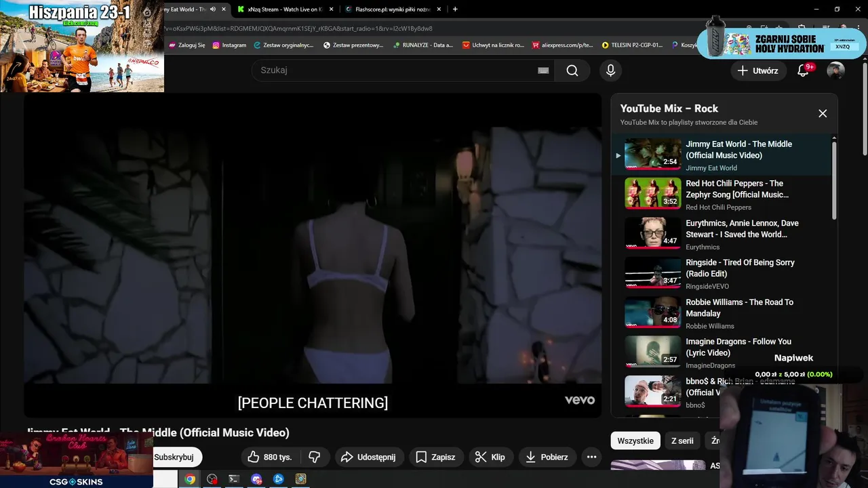This screenshot has width=868, height=488.
Task: Click the Zapisz save button
Action: tap(435, 457)
